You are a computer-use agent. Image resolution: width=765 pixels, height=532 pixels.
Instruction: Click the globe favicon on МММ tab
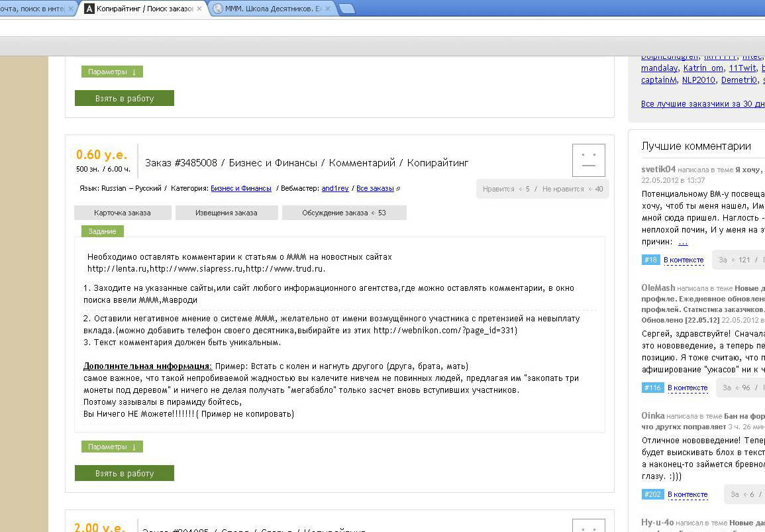click(x=218, y=9)
